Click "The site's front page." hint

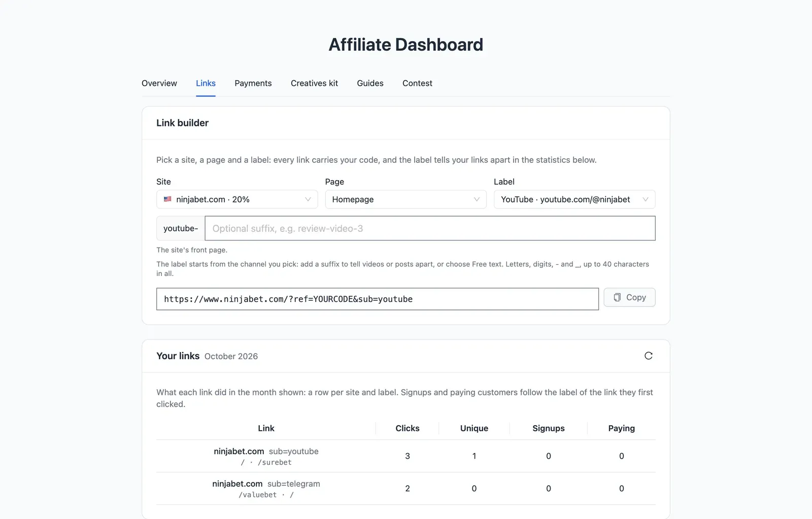[x=192, y=250]
